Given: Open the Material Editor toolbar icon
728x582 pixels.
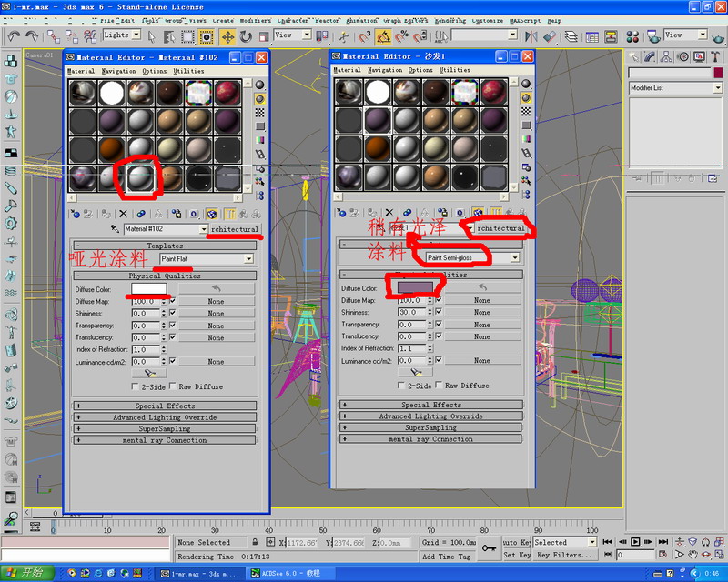Looking at the screenshot, I should [632, 36].
